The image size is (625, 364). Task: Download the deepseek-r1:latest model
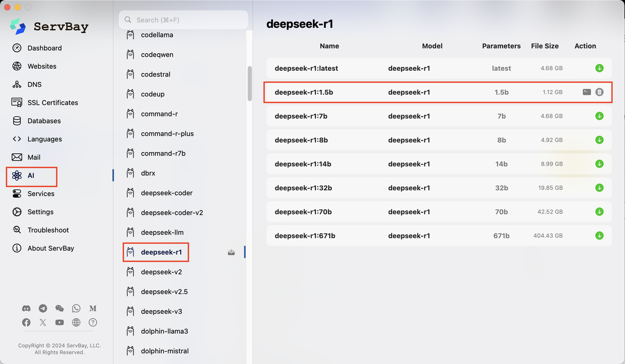coord(600,68)
